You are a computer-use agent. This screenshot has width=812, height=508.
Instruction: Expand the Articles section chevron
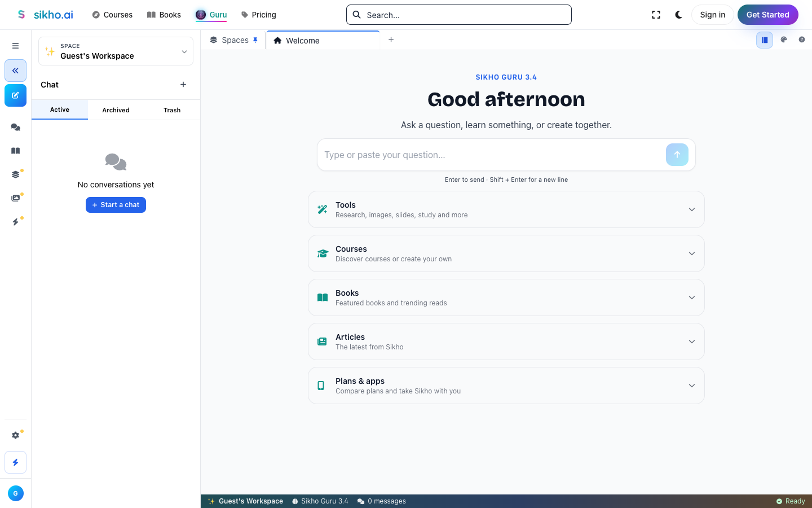coord(692,341)
